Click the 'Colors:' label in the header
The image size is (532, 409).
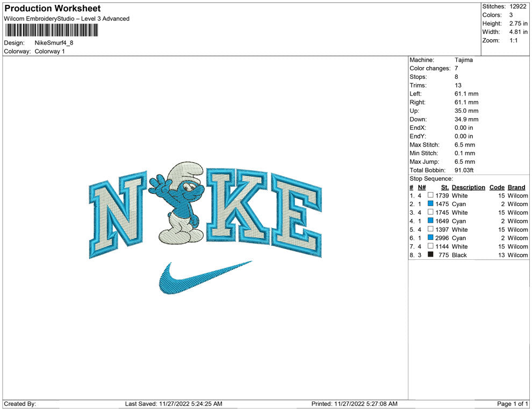492,15
